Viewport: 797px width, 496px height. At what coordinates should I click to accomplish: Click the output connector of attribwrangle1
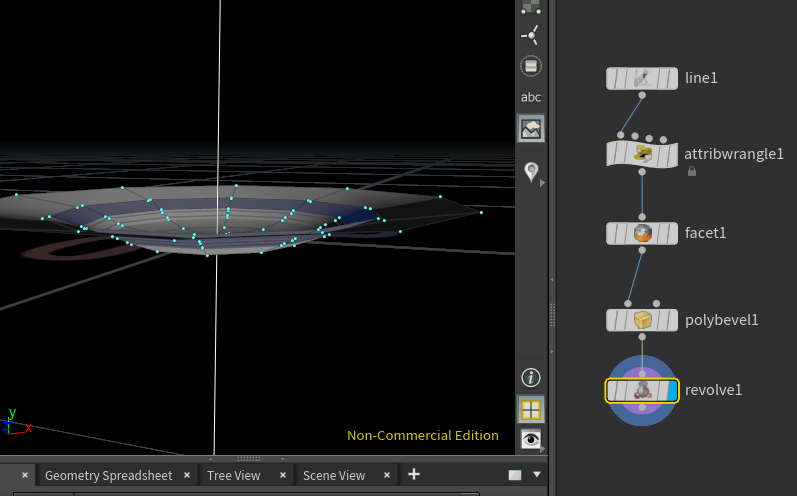(642, 172)
